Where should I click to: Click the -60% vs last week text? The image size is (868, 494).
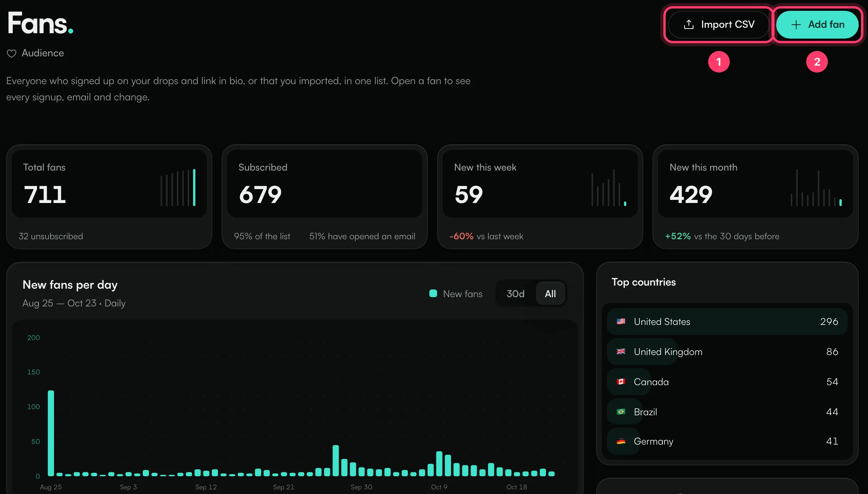pyautogui.click(x=487, y=236)
